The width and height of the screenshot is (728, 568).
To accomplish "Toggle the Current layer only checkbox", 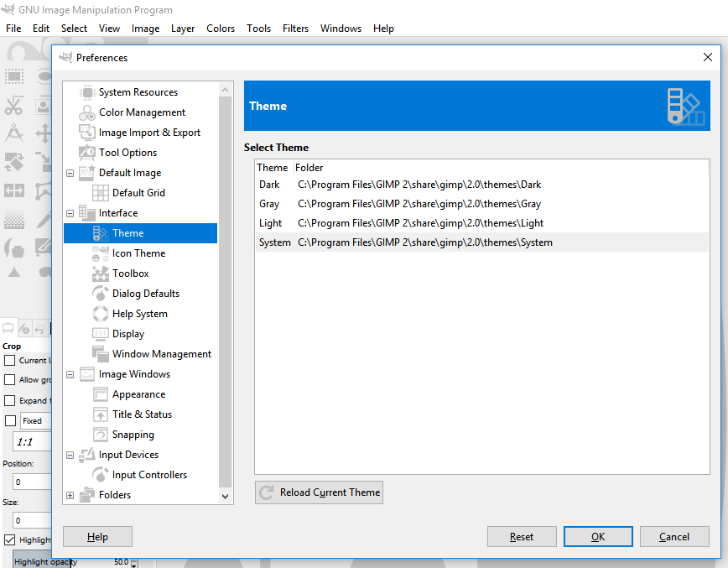I will click(x=10, y=361).
